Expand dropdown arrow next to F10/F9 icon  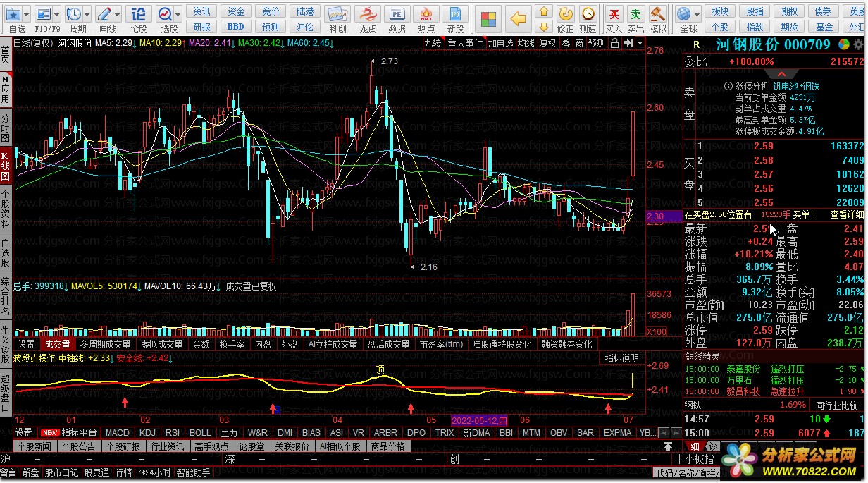pos(57,13)
